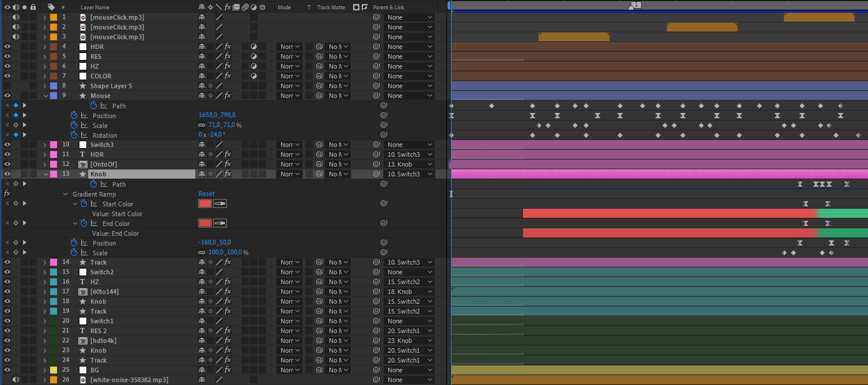Mute the first mouseClick.mp3 audio layer
Screen dimensions: 868x385
(16, 17)
